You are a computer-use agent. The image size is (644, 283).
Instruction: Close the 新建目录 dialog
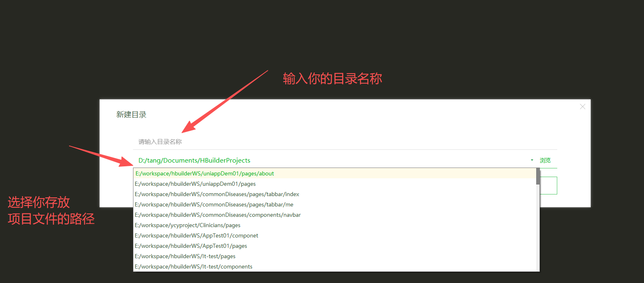point(582,107)
